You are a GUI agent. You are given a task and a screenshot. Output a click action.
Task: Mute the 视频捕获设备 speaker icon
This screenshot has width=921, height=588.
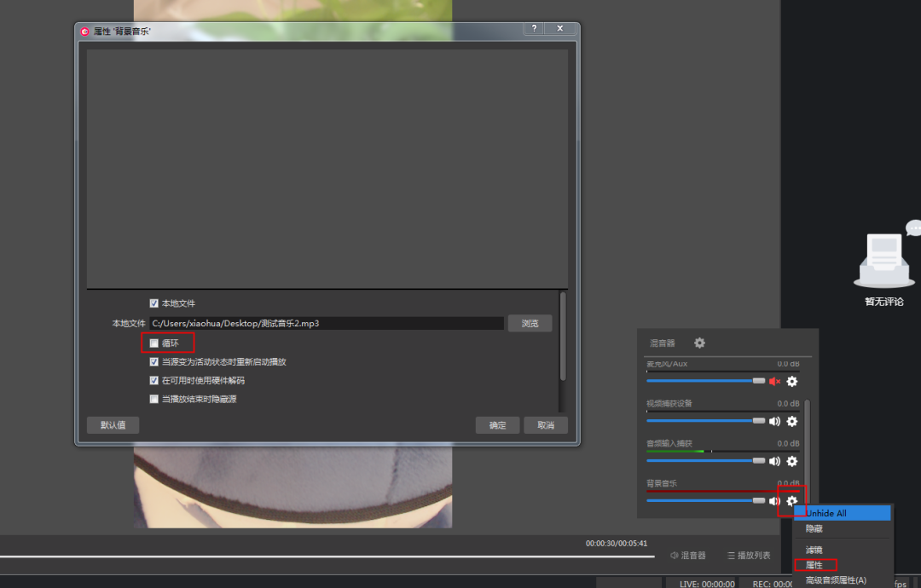tap(774, 421)
